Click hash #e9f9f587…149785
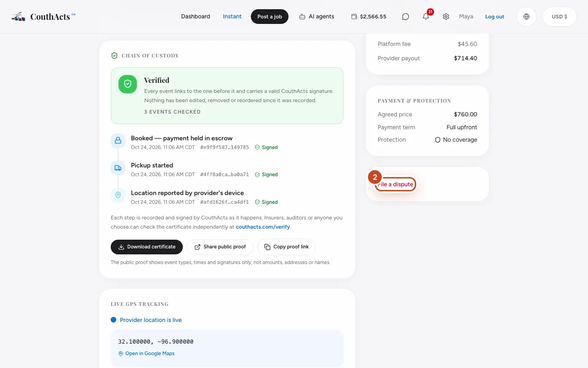 click(225, 148)
